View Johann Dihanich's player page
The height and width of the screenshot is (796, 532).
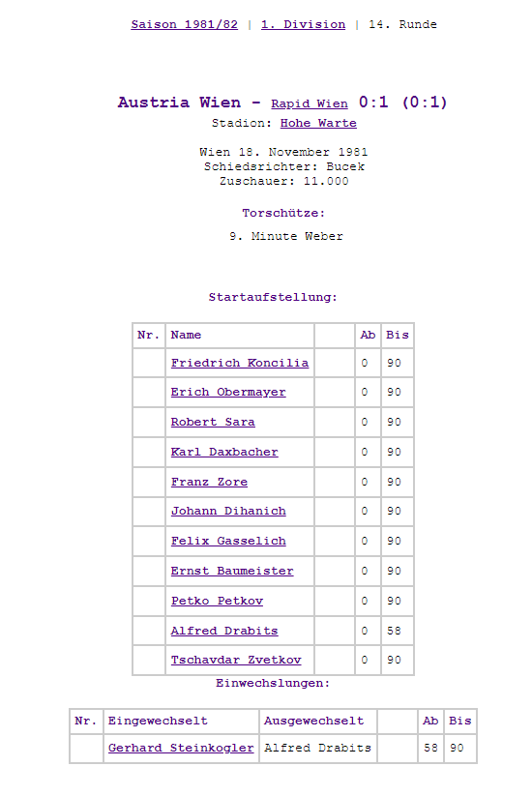tap(228, 511)
